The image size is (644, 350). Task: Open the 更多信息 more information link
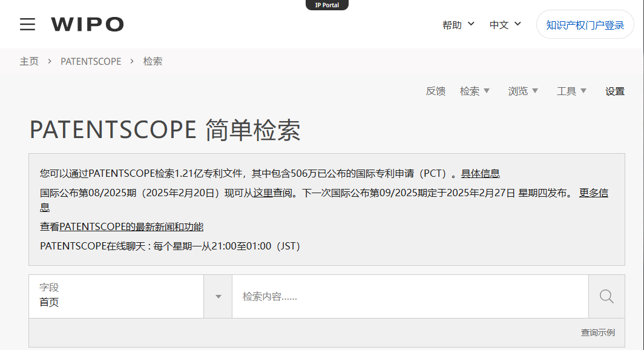pyautogui.click(x=594, y=193)
